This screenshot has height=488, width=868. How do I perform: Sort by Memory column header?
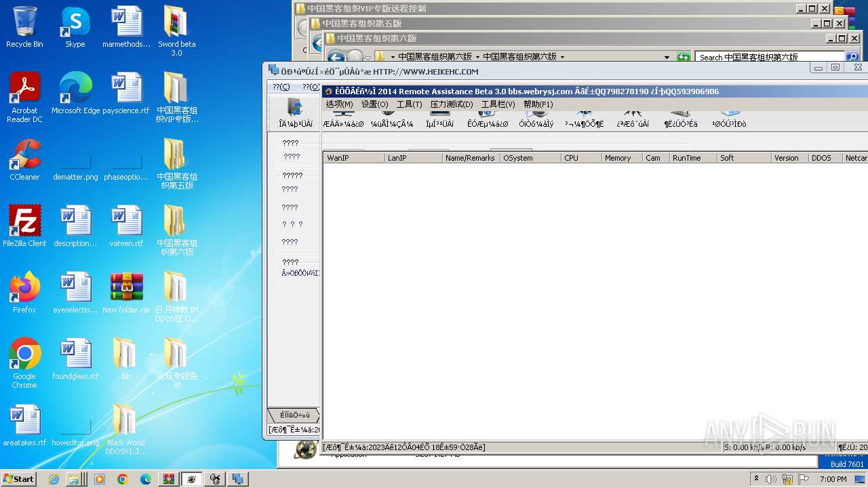click(622, 158)
